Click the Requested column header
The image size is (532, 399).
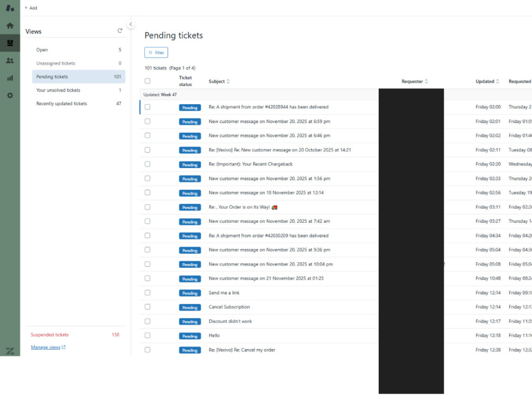pos(520,81)
